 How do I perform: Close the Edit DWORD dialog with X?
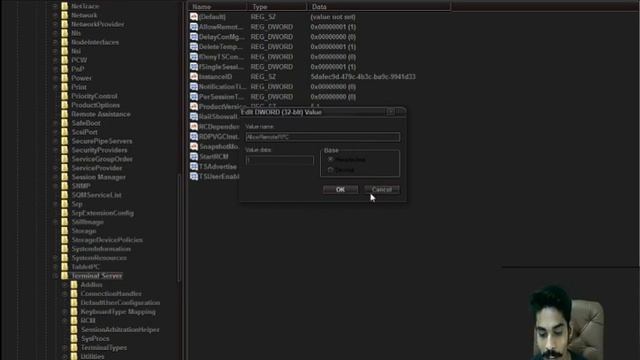pos(391,112)
